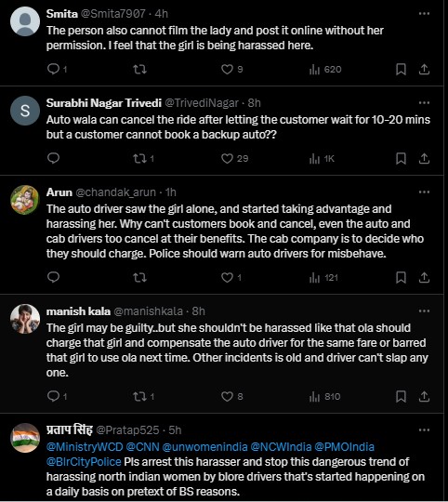448x502 pixels.
Task: Open the @MinistryWCD mention link
Action: tap(85, 446)
